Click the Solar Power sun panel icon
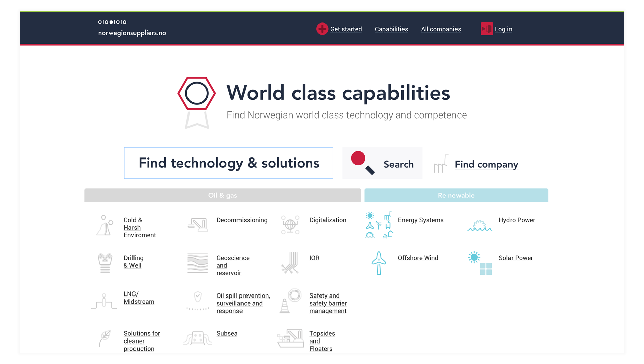644x364 pixels. tap(480, 263)
